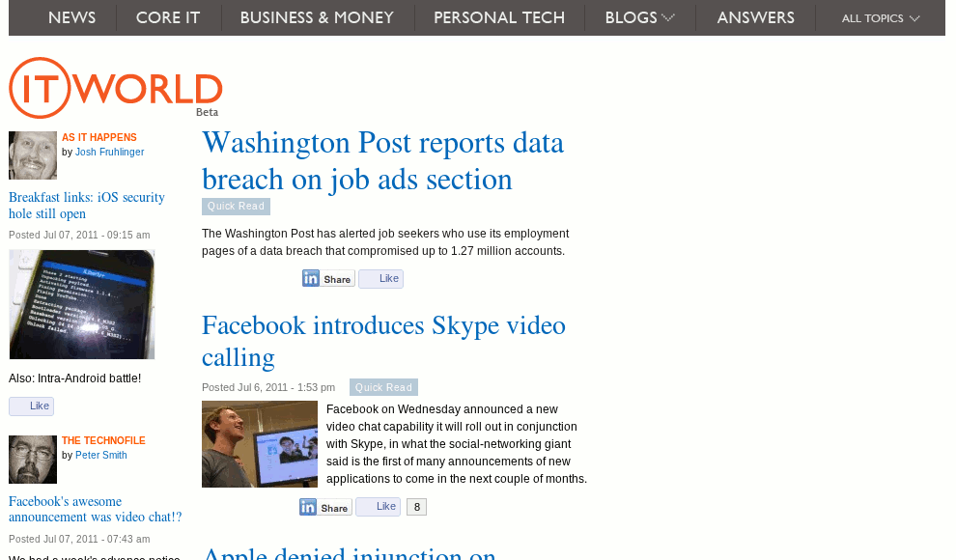Share Facebook Skype article on LinkedIn
This screenshot has height=560, width=956.
(325, 507)
